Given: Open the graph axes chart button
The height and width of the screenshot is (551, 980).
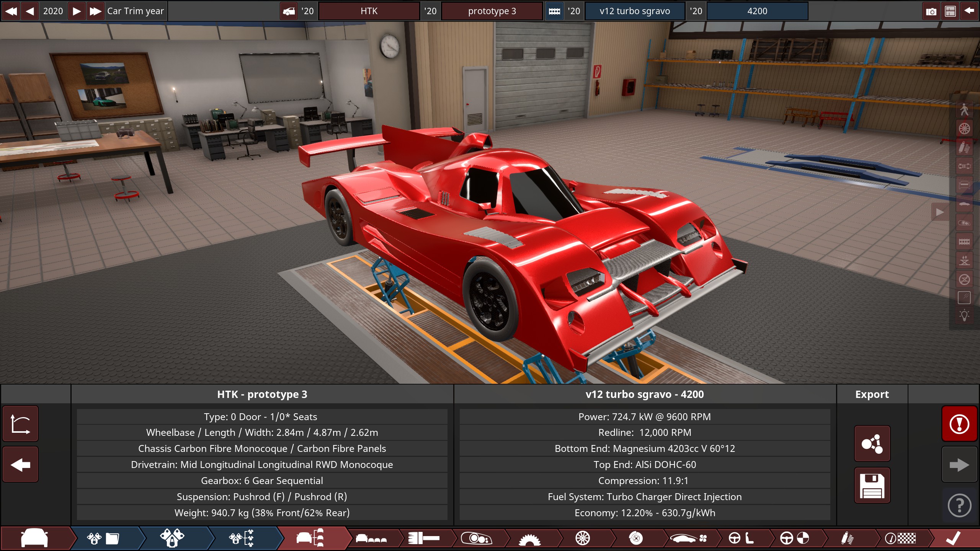Looking at the screenshot, I should tap(20, 424).
